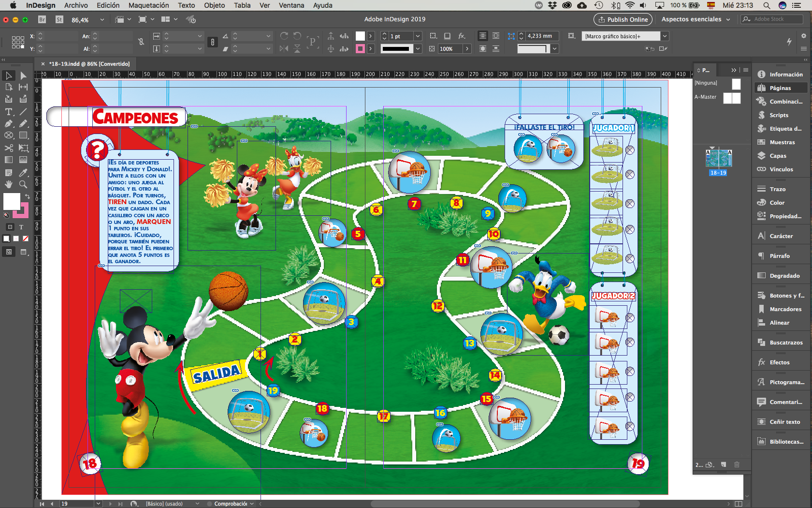Select the Gradient Swatch tool
Screen dimensions: 812x508
[x=9, y=160]
